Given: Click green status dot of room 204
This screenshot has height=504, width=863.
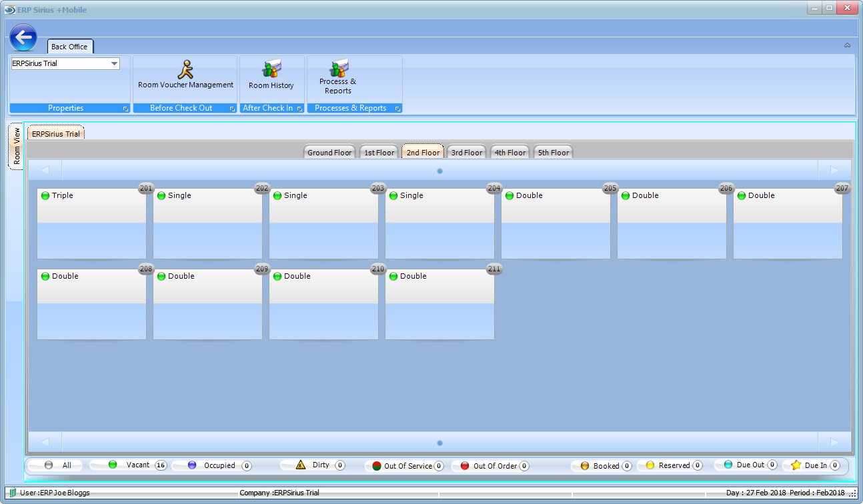Looking at the screenshot, I should pos(393,196).
